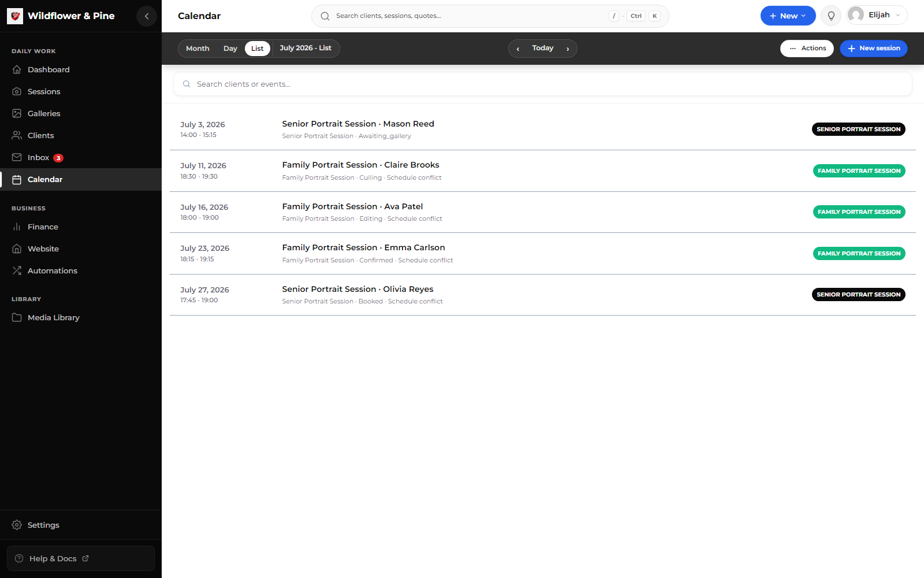Viewport: 924px width, 578px height.
Task: Click the slash shortcut key hint
Action: click(x=614, y=16)
